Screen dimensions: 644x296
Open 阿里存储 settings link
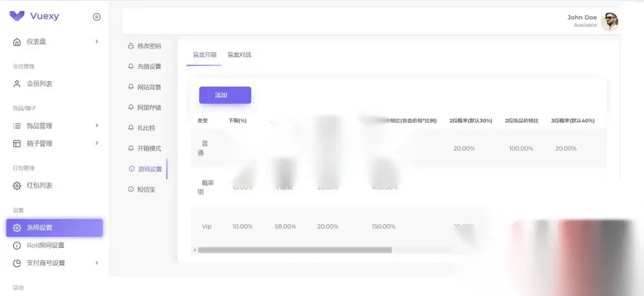point(149,107)
